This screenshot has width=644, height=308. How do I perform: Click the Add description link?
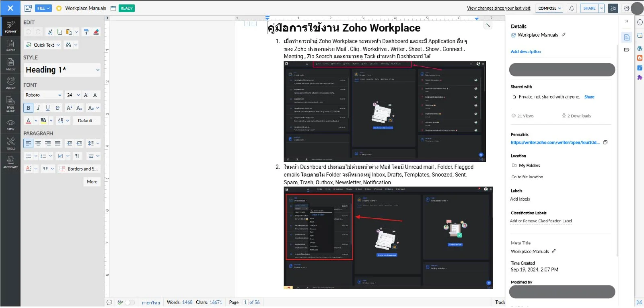point(526,51)
